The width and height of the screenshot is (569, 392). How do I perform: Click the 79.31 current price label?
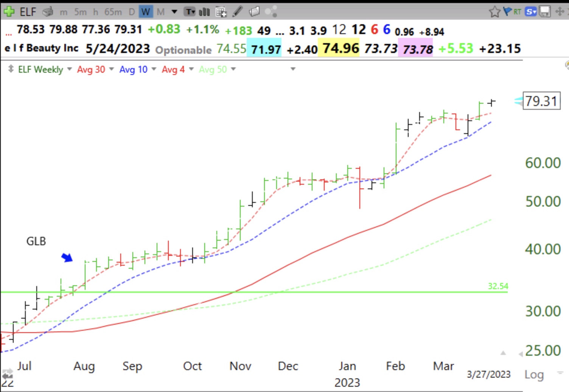point(541,101)
